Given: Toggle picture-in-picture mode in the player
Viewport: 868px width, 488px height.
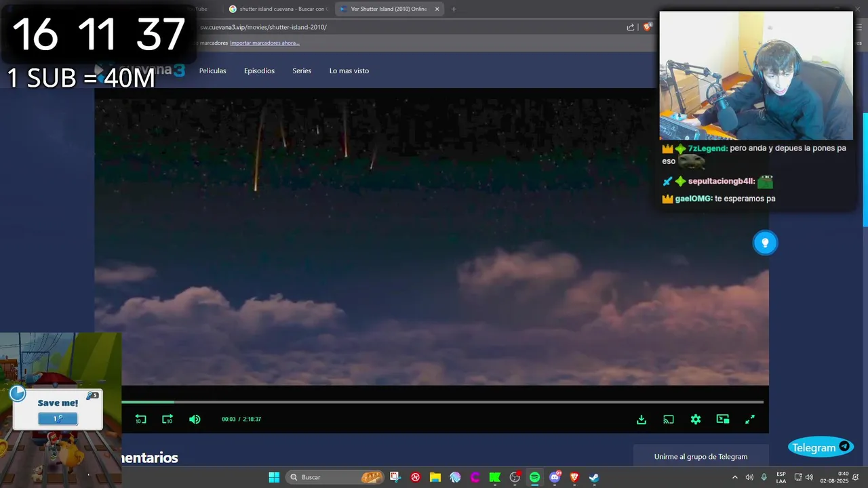Looking at the screenshot, I should [723, 420].
